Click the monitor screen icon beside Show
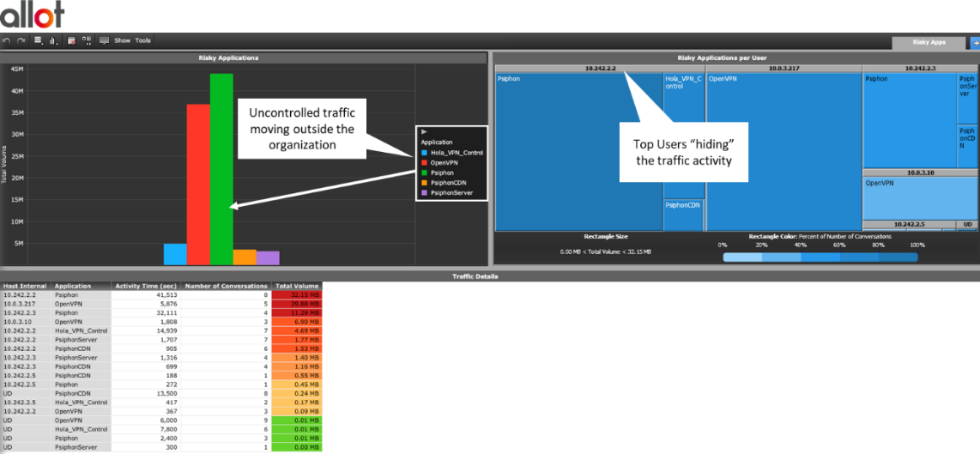Screen dimensions: 980x454 click(104, 40)
